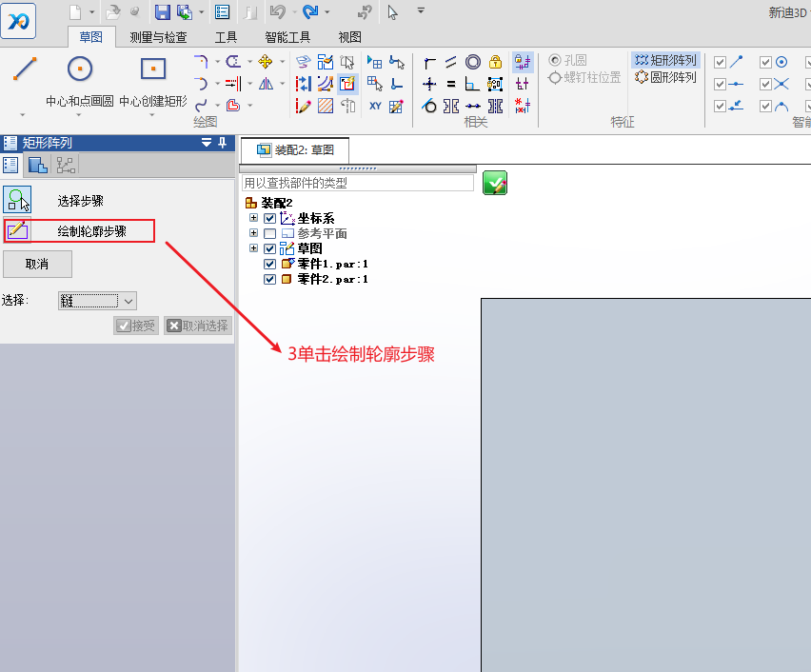This screenshot has width=811, height=672.
Task: Click the 中心和点画圆 circle tool
Action: coord(80,69)
